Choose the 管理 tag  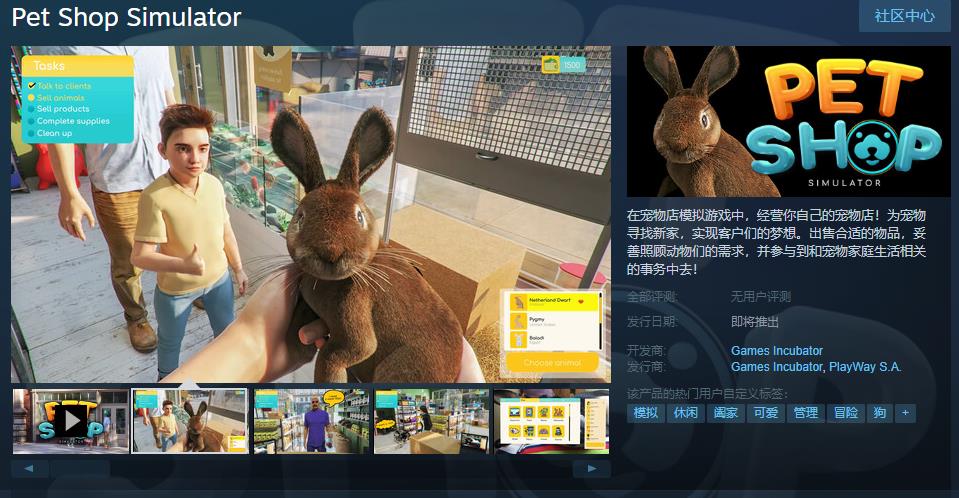(805, 413)
